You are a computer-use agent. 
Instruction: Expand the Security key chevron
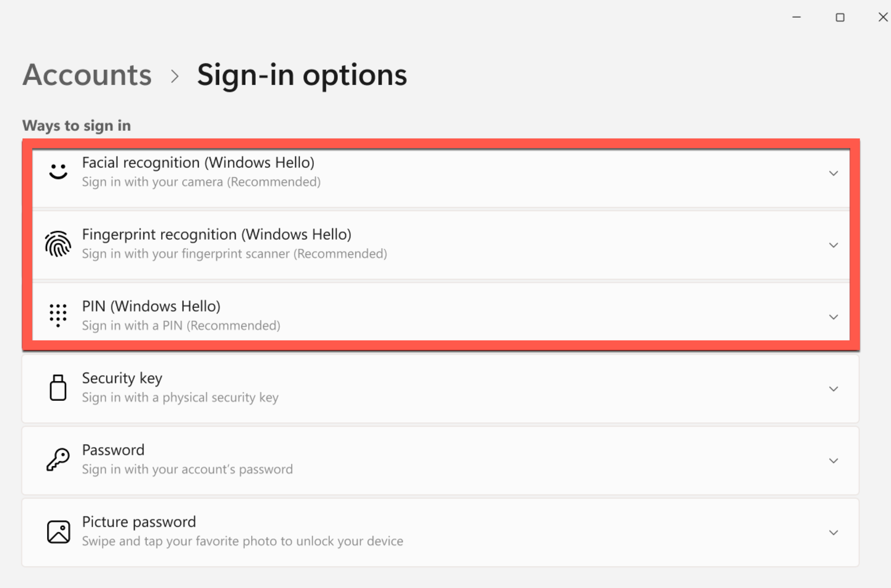pyautogui.click(x=833, y=389)
